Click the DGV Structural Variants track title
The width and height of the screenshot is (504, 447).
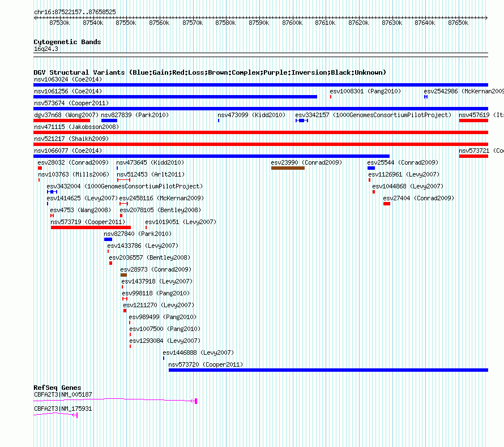210,72
